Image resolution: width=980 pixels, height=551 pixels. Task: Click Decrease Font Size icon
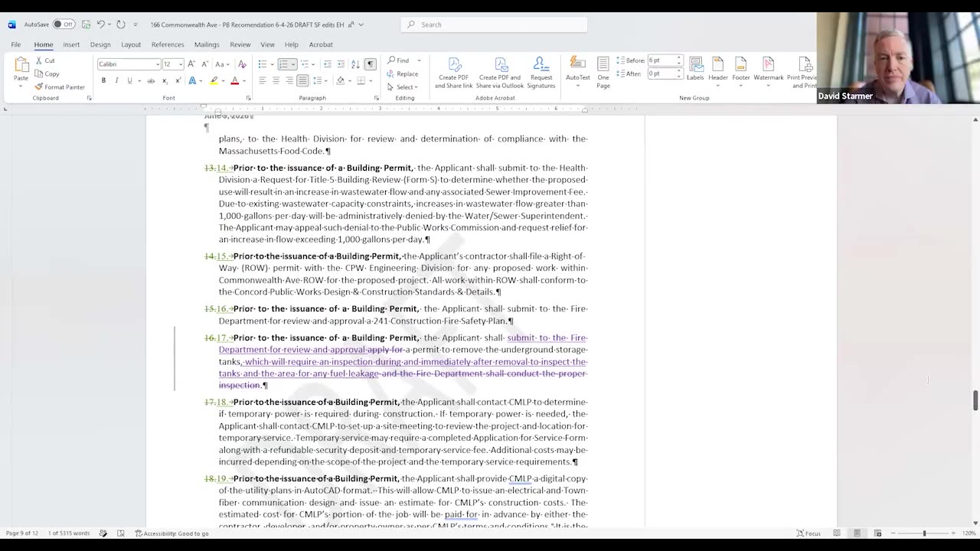(204, 64)
